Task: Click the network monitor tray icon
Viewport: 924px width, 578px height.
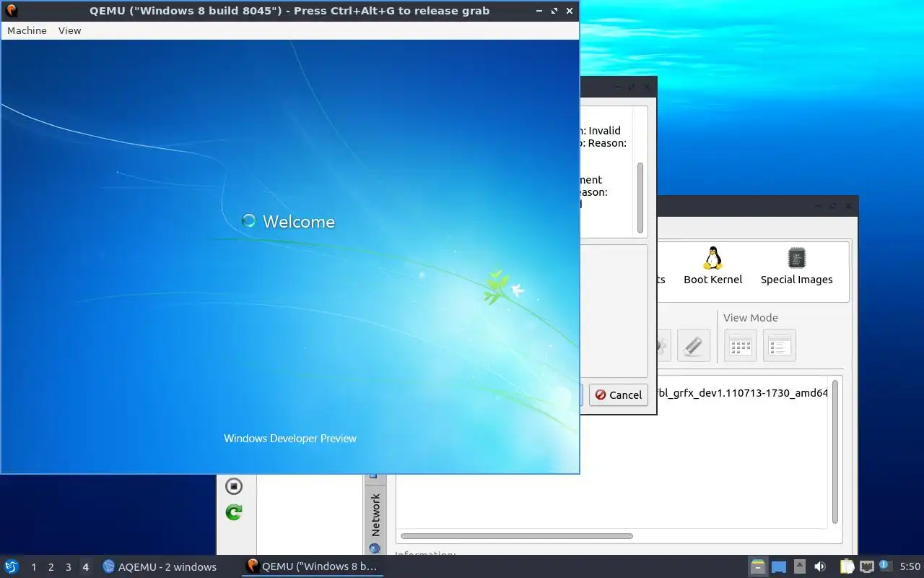Action: tap(866, 566)
